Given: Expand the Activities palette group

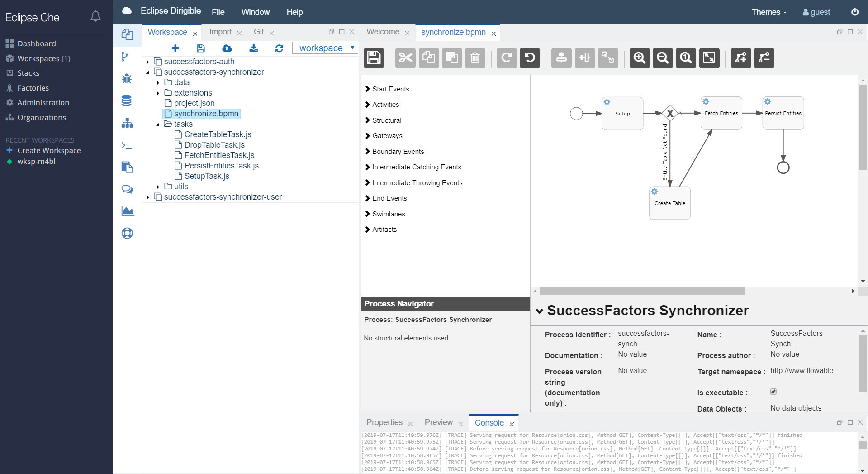Looking at the screenshot, I should (382, 105).
